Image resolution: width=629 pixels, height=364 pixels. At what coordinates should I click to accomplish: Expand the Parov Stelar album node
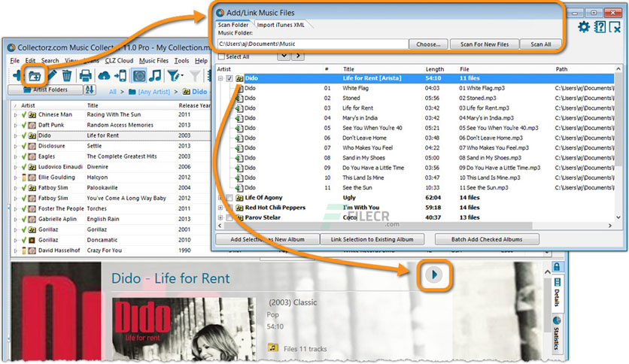220,217
